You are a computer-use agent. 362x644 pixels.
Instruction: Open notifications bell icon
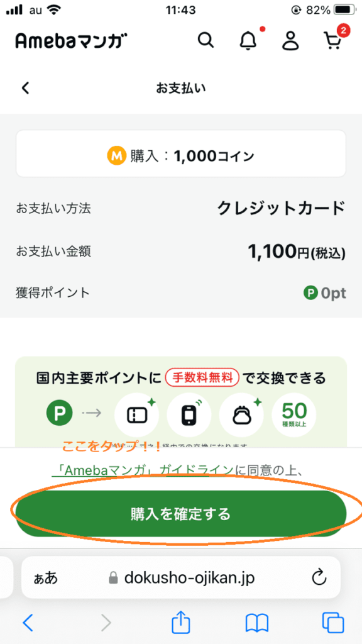pyautogui.click(x=248, y=40)
